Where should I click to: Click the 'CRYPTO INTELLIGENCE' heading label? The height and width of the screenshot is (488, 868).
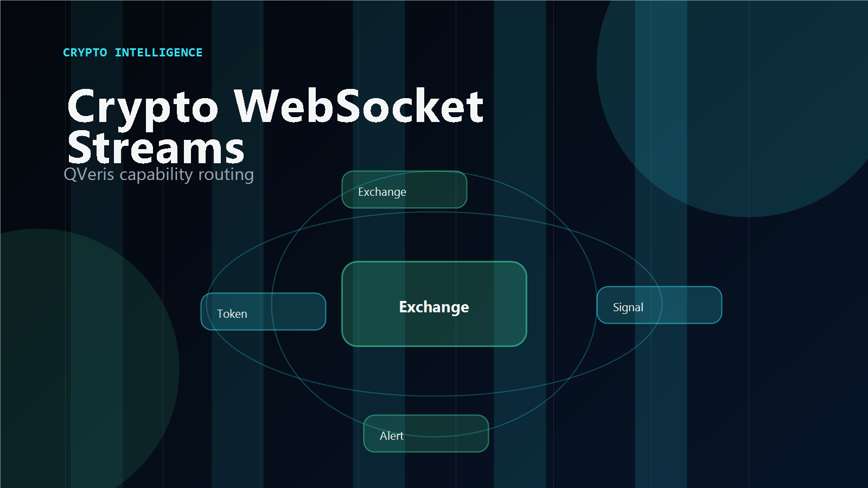[x=133, y=53]
